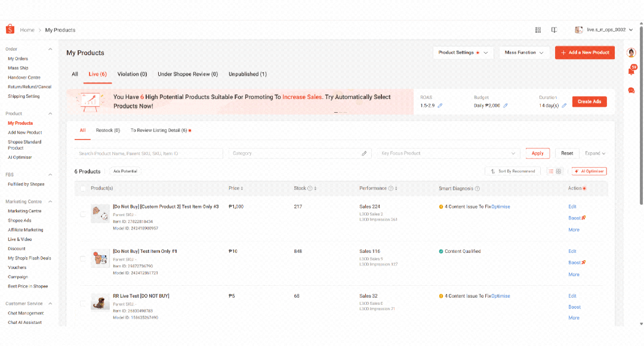
Task: Select checkbox for Test Item Only #1
Action: (82, 259)
